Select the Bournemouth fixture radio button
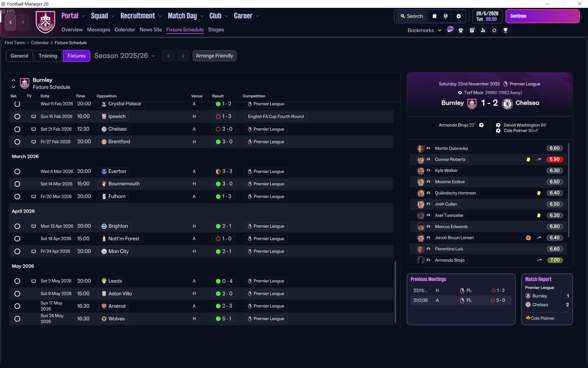Image resolution: width=588 pixels, height=368 pixels. [x=17, y=184]
